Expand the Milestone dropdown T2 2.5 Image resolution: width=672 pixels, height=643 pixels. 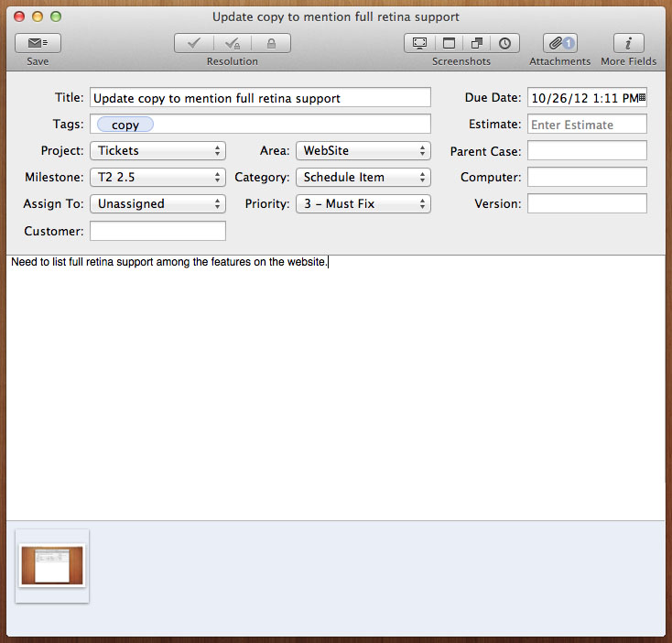(157, 177)
